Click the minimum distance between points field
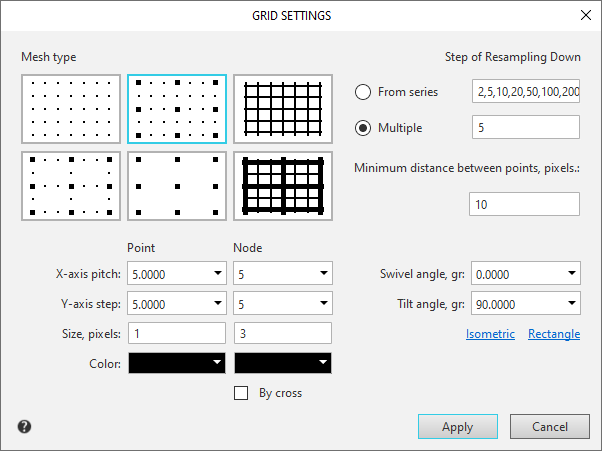602x451 pixels. point(524,204)
